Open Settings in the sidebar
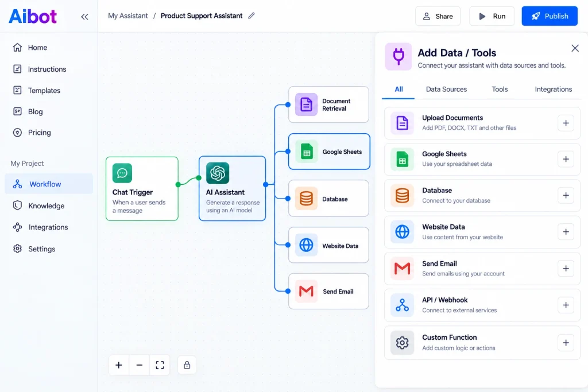 coord(34,249)
